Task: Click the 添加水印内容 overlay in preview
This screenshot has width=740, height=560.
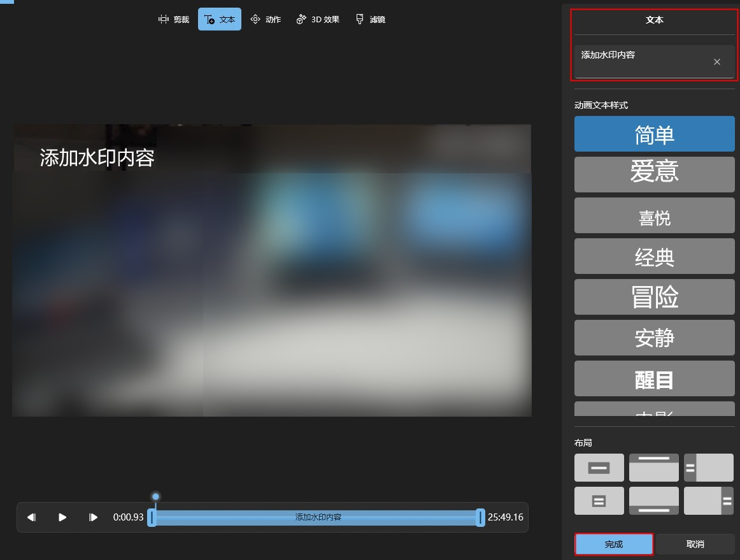Action: pos(97,158)
